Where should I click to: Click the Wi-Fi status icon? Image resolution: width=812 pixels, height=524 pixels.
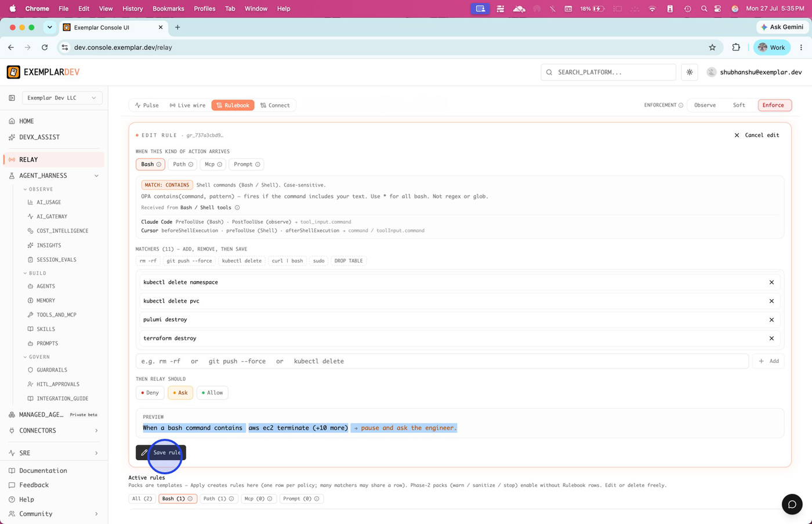[652, 9]
